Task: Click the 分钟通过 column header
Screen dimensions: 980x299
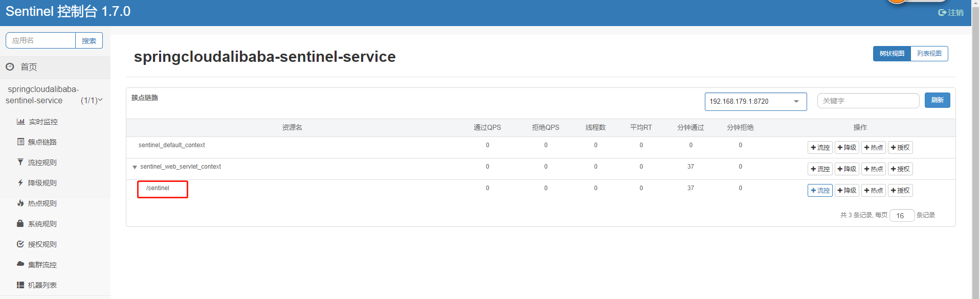Action: click(x=691, y=127)
